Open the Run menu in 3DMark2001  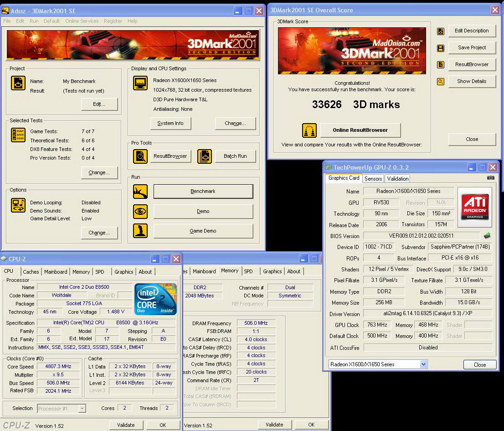tap(34, 21)
